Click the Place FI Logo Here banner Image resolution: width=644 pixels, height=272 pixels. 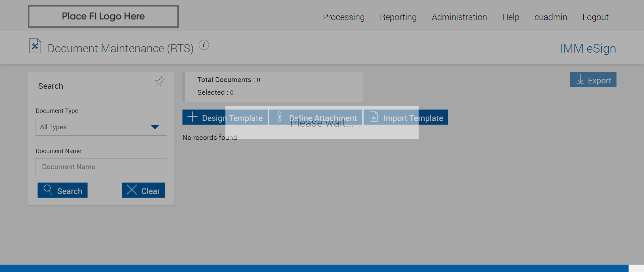coord(103,16)
